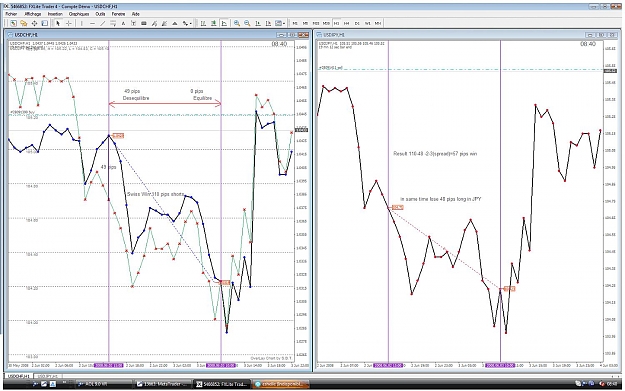Open the '10663: MetaTrader' taskbar button
Viewport: 625px width, 391px height.
pos(163,384)
